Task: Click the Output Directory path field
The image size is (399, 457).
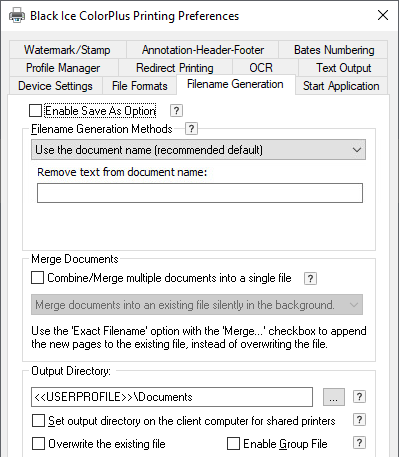Action: coord(172,397)
